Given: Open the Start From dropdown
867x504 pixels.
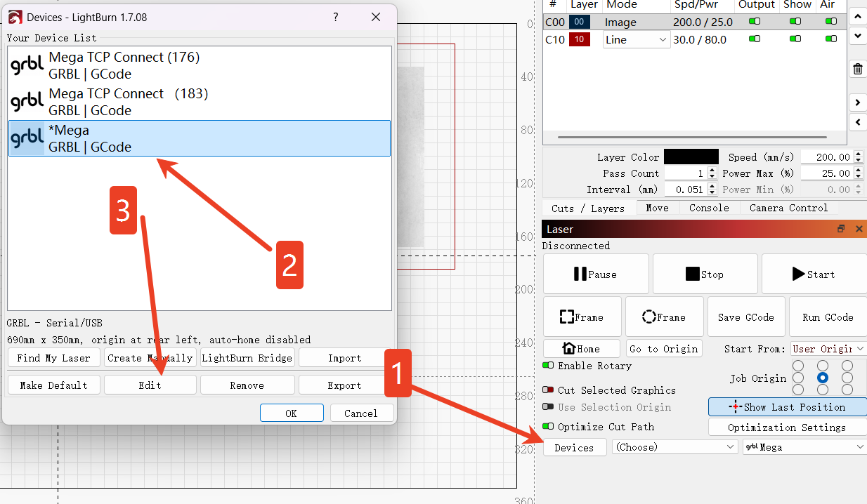Looking at the screenshot, I should (x=828, y=349).
